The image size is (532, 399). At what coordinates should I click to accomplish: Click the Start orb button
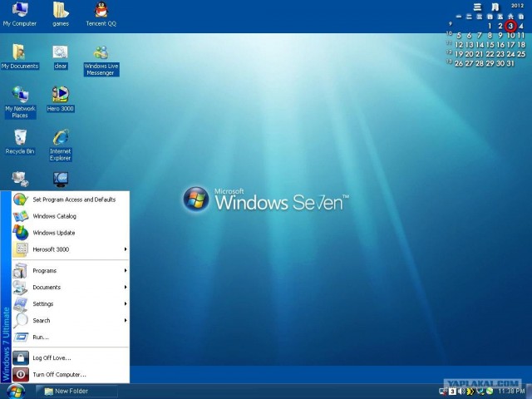click(x=16, y=392)
